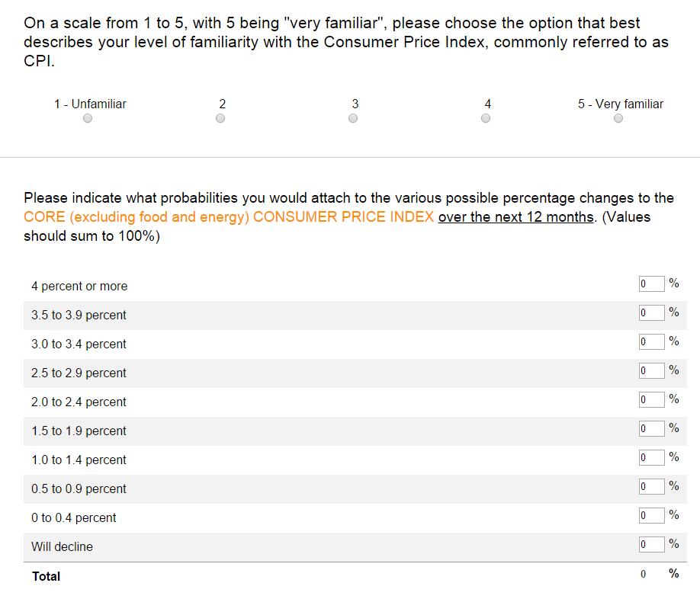Select the '1 - Unfamiliar' radio button

click(x=88, y=118)
